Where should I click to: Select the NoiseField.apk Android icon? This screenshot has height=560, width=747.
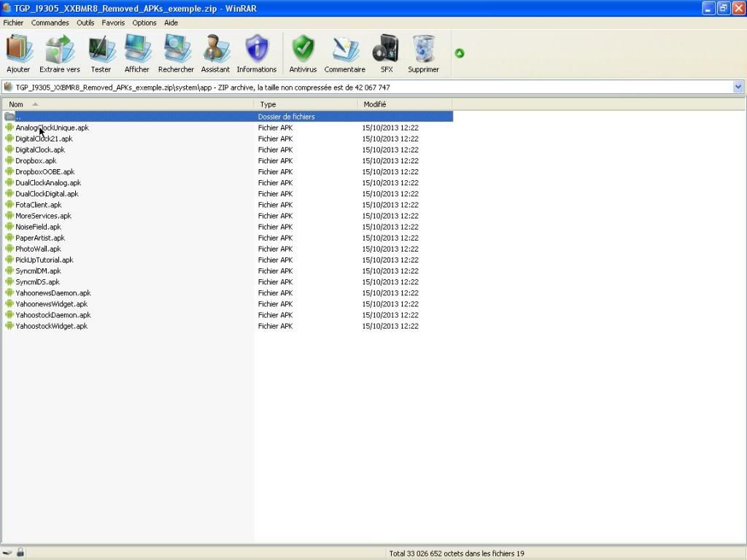click(9, 227)
